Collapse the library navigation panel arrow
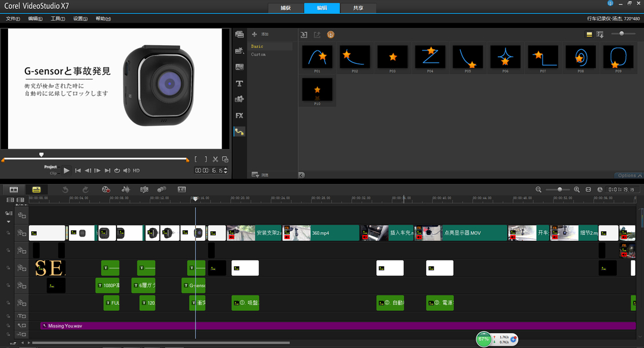This screenshot has height=348, width=644. pyautogui.click(x=301, y=175)
